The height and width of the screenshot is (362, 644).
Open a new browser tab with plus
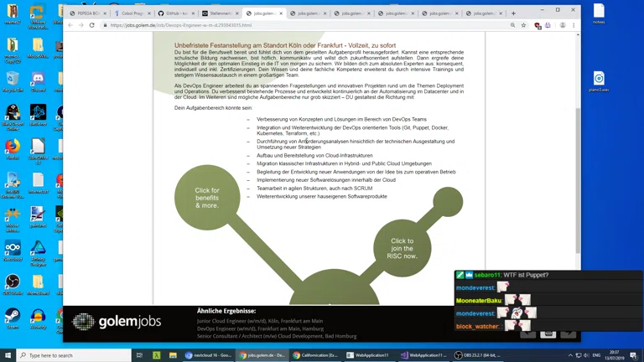point(513,13)
